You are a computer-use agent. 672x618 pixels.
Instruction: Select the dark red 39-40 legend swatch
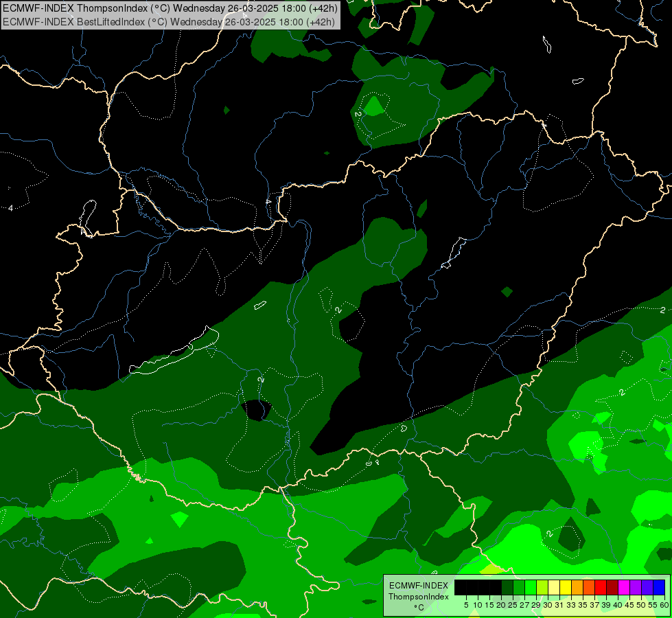coord(612,587)
